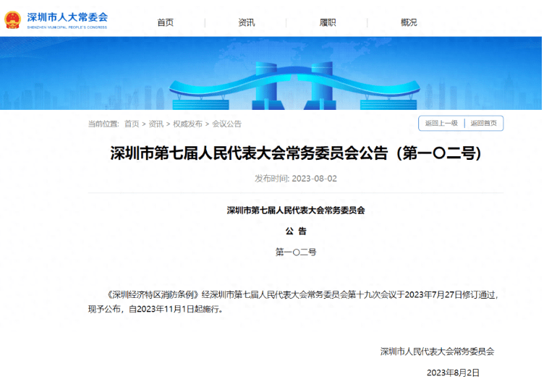The image size is (557, 392).
Task: Open the 概况 navigation menu
Action: click(x=409, y=22)
